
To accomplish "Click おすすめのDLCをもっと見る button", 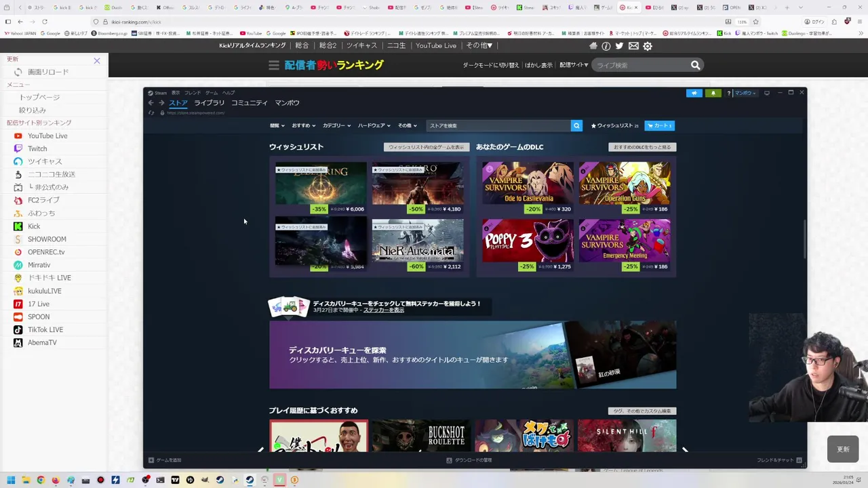I will tap(642, 147).
